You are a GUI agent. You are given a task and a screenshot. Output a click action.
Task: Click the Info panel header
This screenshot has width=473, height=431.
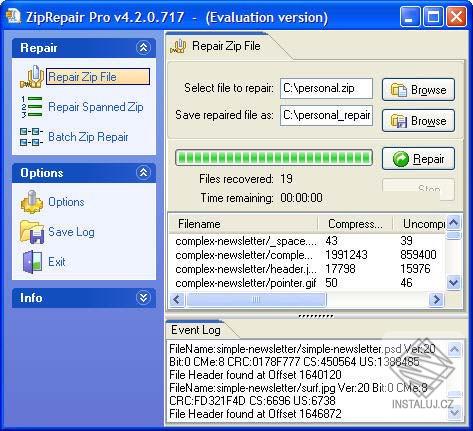(x=84, y=298)
